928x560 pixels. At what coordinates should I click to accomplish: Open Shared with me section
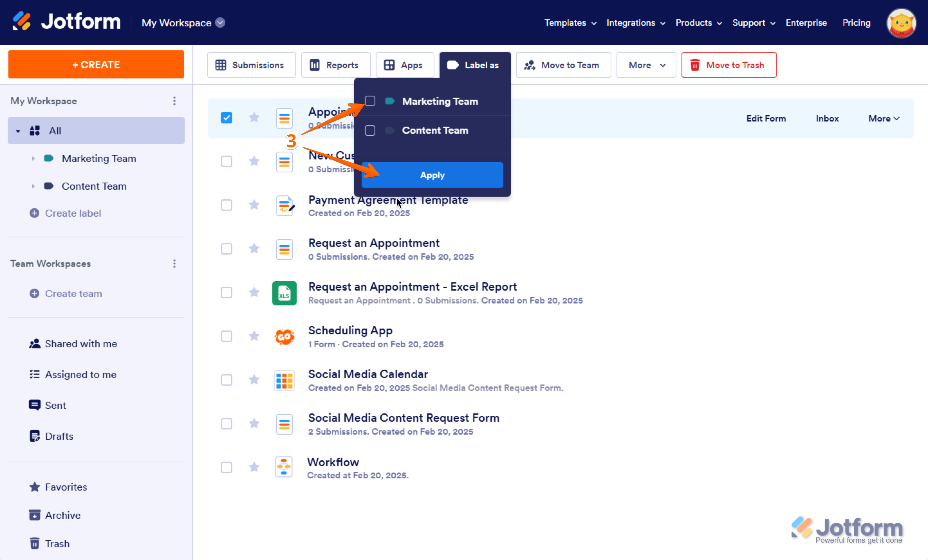(x=80, y=344)
